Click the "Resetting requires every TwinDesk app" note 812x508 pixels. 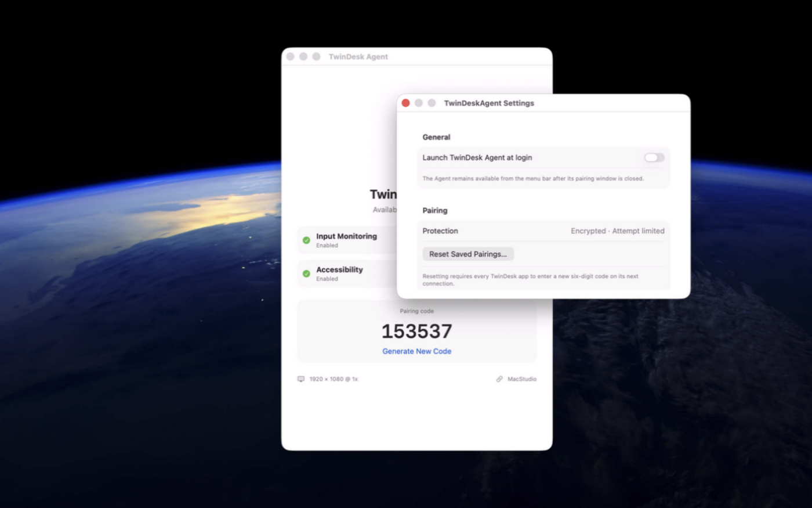coord(530,280)
